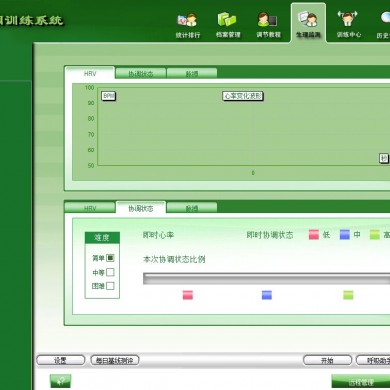The width and height of the screenshot is (390, 390).
Task: Click the 设置 settings button
Action: (60, 360)
